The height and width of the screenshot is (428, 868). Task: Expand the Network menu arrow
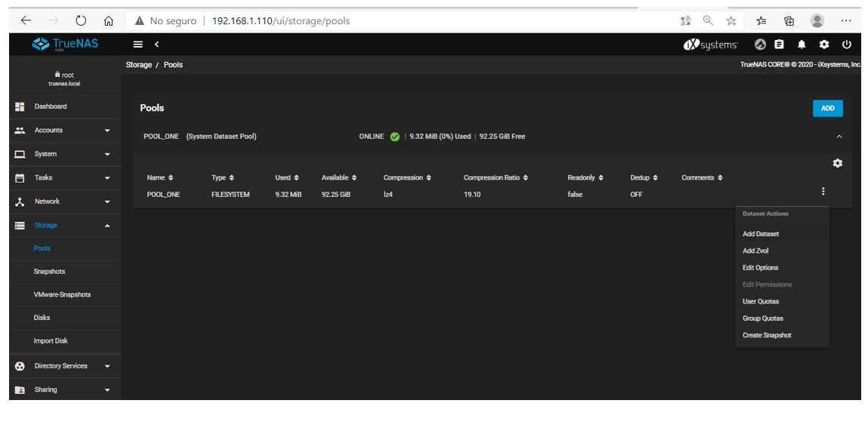[x=107, y=202]
